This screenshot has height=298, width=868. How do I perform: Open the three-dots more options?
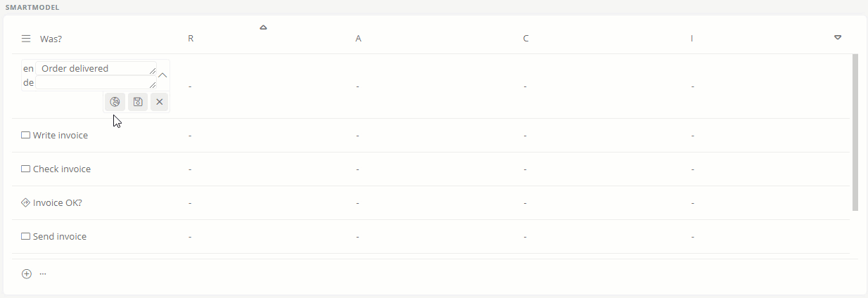pos(43,273)
